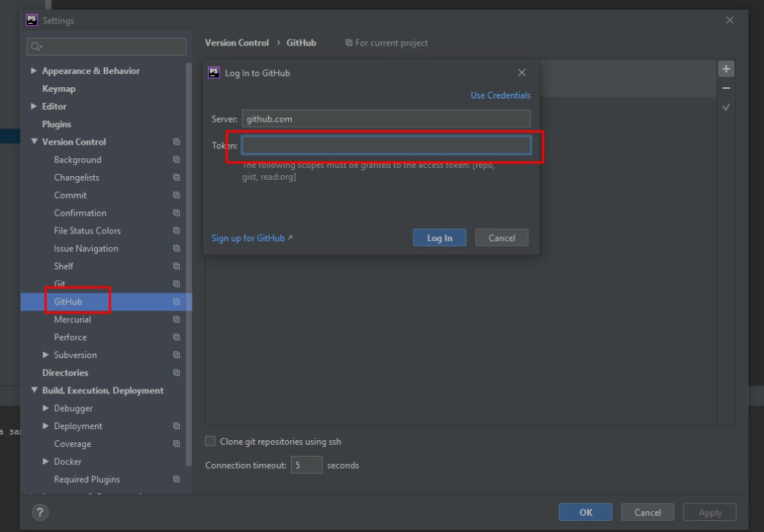Click the project-level icon beside Subversion

point(176,355)
